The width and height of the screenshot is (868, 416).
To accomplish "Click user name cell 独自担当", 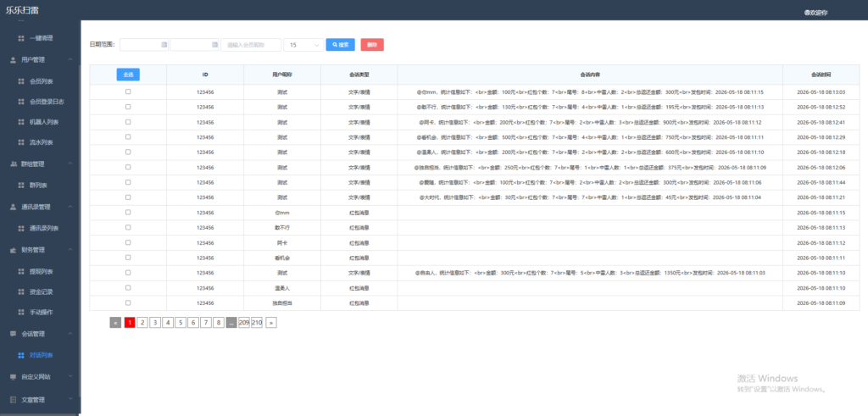I will pos(282,302).
